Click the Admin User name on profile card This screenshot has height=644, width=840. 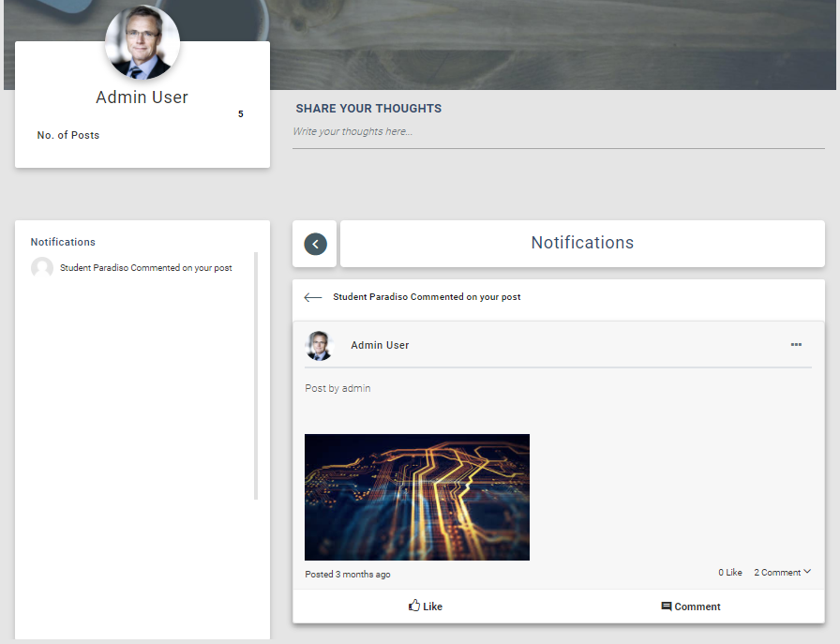[142, 97]
